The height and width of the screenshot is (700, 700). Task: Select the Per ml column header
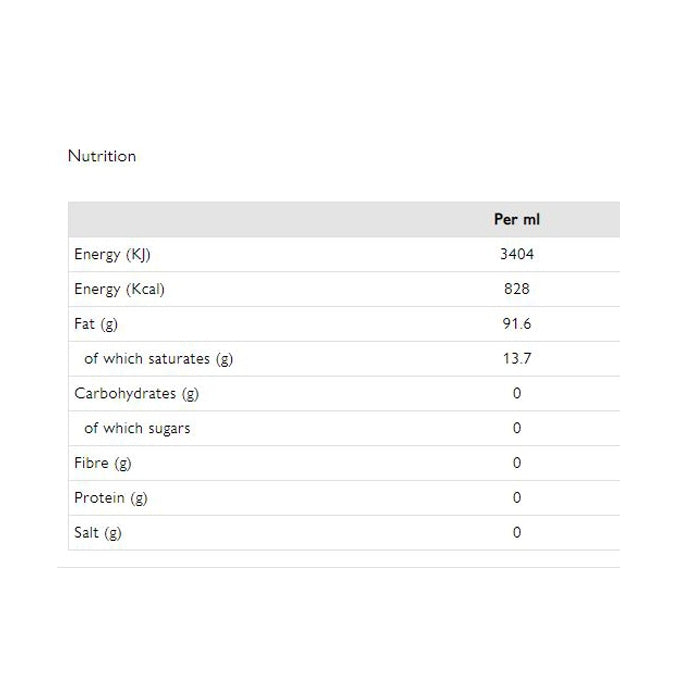(x=516, y=219)
